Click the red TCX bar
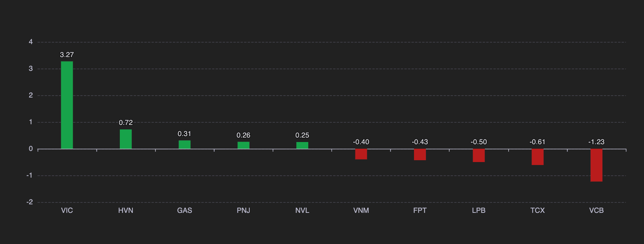Viewport: 644px width, 244px height. tap(538, 157)
